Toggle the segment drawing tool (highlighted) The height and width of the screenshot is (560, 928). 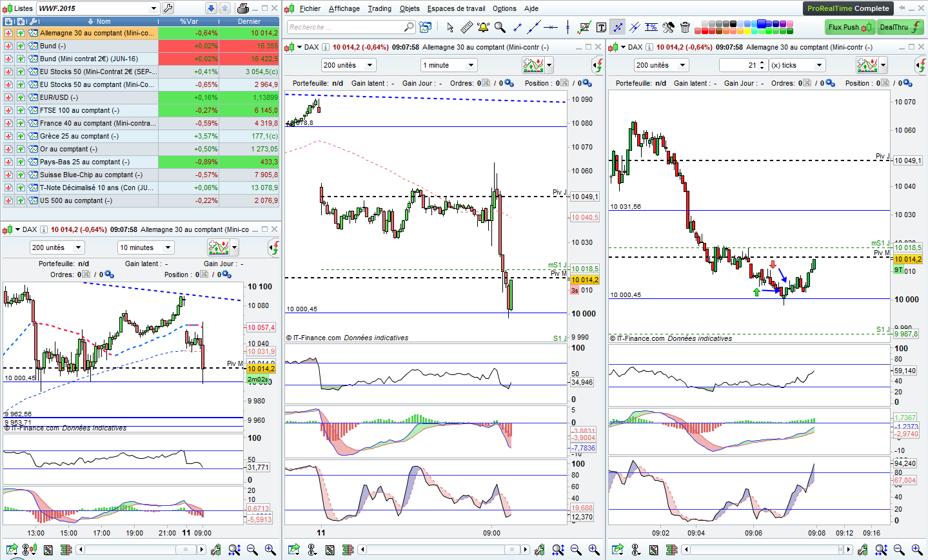[618, 27]
